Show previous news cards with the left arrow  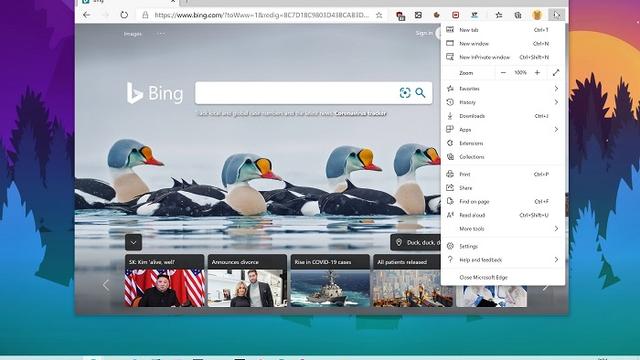106,285
